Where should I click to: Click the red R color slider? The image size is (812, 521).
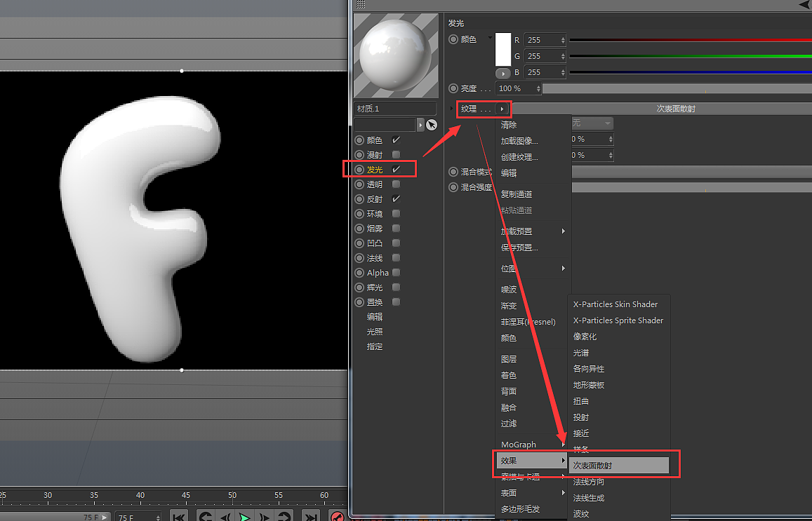click(691, 40)
